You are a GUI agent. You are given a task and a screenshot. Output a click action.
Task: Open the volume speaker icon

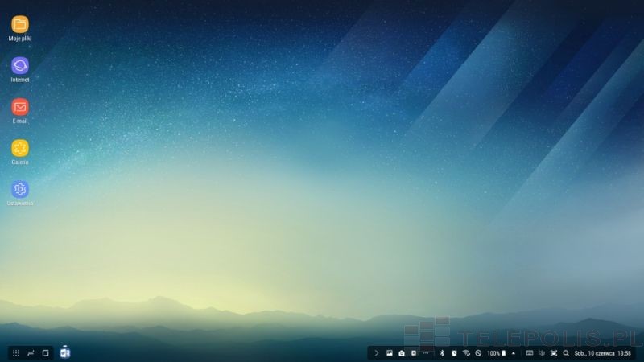click(542, 353)
